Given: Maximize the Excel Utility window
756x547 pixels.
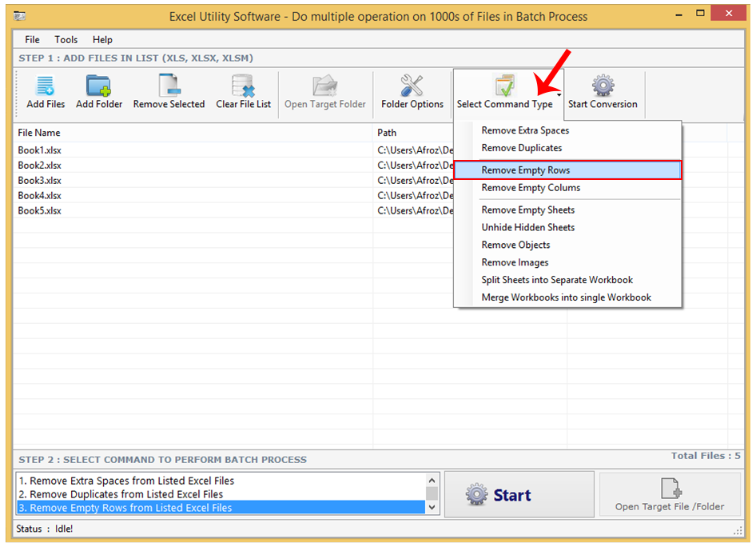Looking at the screenshot, I should click(x=700, y=14).
